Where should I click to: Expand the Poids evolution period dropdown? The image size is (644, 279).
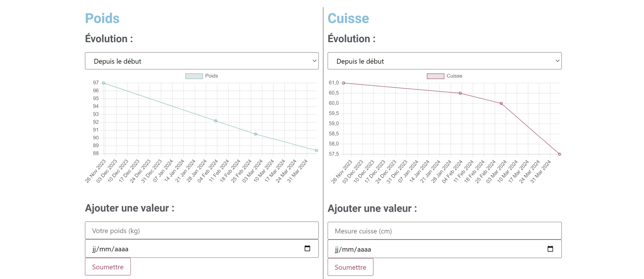click(x=201, y=61)
